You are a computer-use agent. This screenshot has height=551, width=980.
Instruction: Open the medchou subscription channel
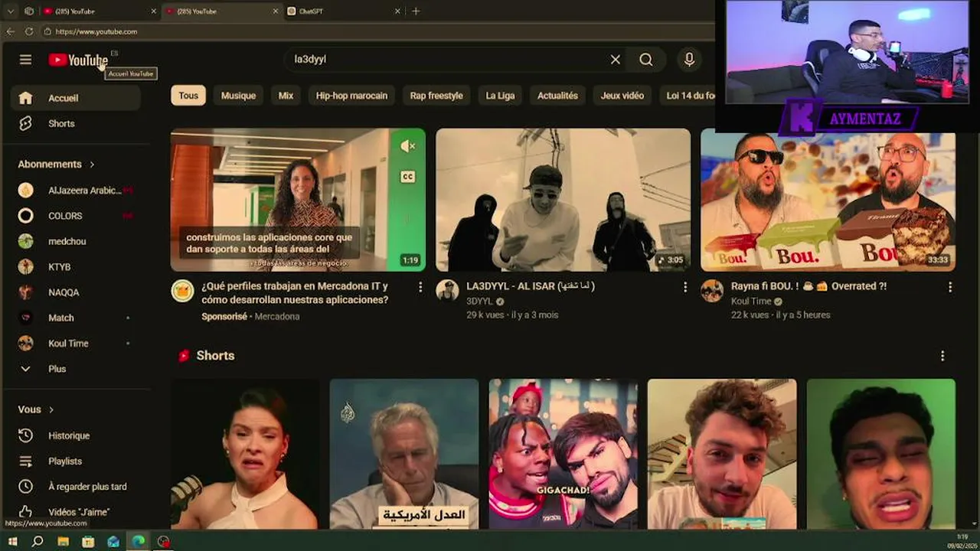tap(75, 241)
